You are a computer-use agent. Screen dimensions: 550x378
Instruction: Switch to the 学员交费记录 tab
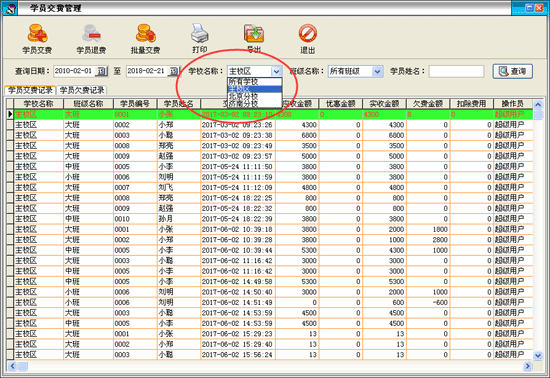click(30, 90)
